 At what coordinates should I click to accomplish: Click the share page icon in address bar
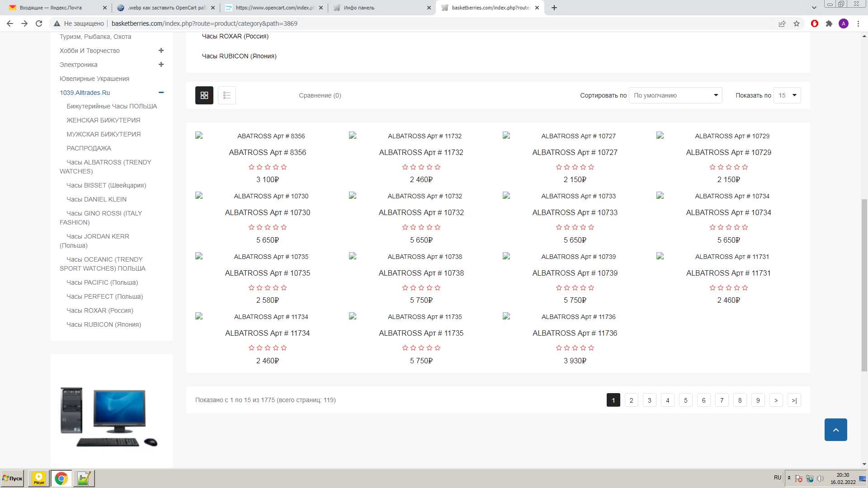coord(782,23)
